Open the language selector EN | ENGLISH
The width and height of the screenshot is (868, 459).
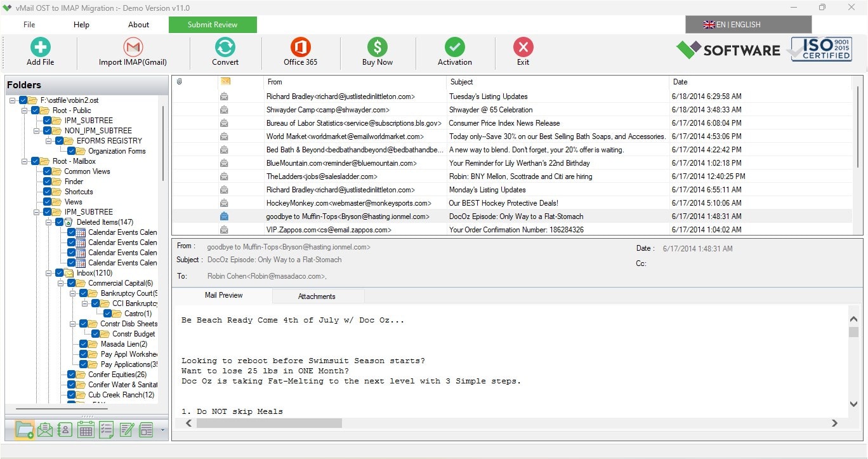748,25
